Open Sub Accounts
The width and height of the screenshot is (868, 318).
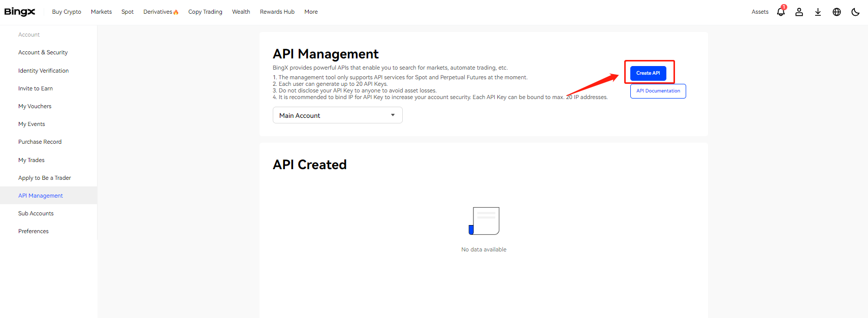pyautogui.click(x=36, y=213)
